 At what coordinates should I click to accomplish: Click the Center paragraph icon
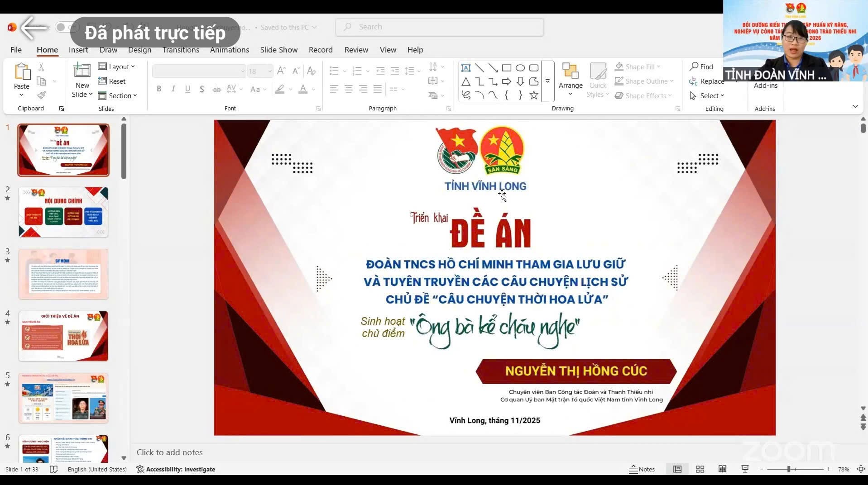coord(349,89)
